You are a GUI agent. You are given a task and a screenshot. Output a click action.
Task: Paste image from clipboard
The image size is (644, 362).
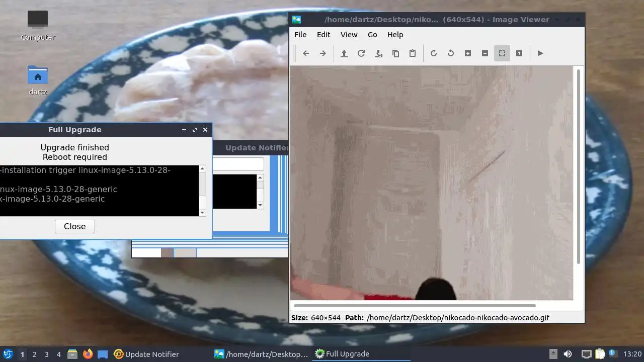click(x=413, y=53)
